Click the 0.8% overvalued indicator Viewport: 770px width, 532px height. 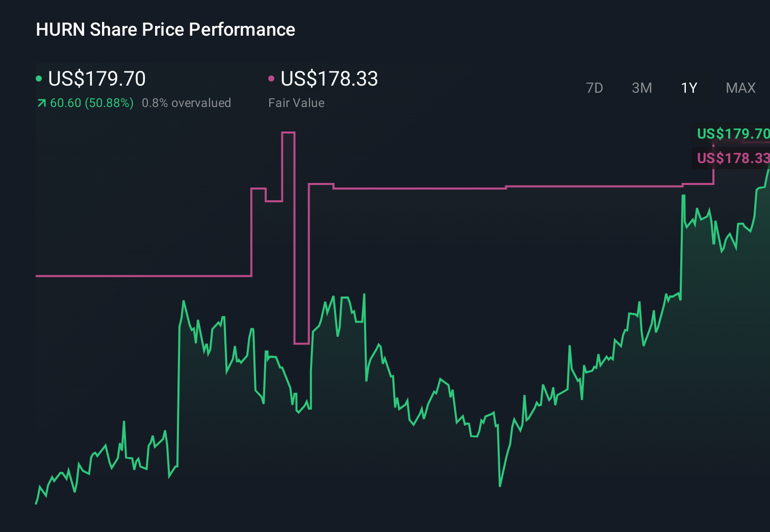pyautogui.click(x=187, y=103)
